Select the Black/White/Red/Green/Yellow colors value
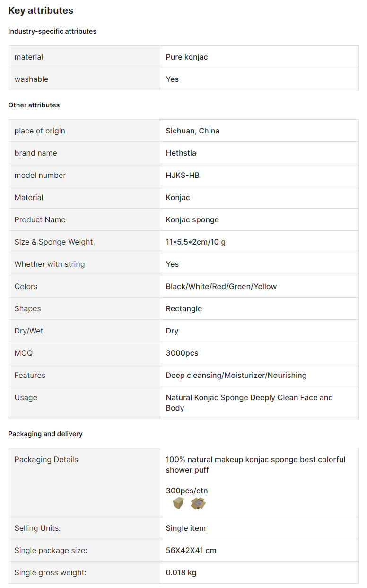367x588 pixels. point(221,286)
